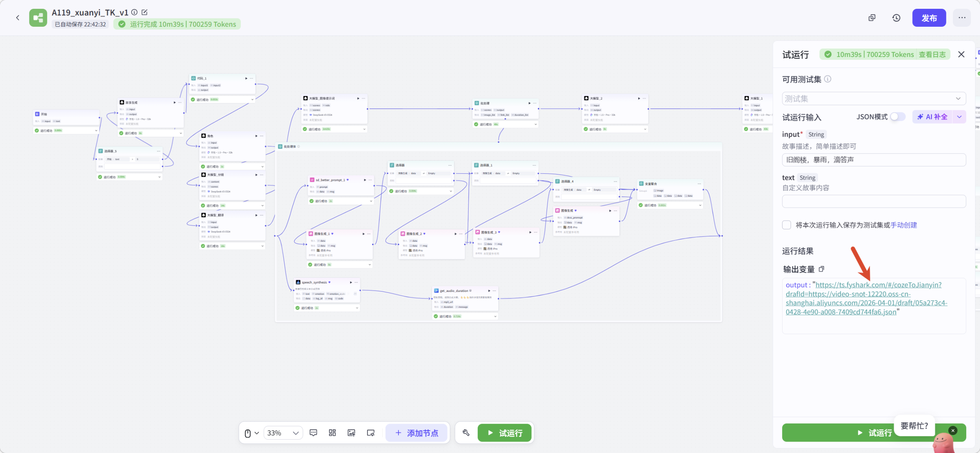Screen dimensions: 980x453
Task: Click the comment icon in bottom toolbar
Action: click(x=313, y=433)
